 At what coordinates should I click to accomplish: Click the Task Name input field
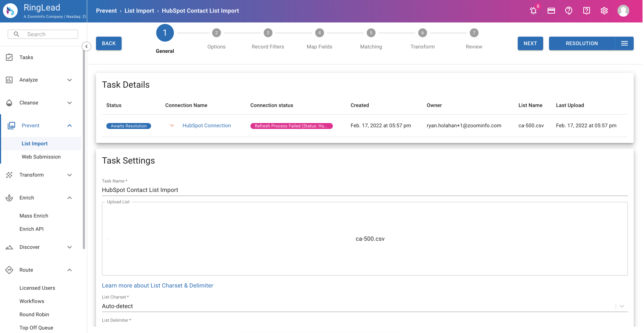point(364,190)
